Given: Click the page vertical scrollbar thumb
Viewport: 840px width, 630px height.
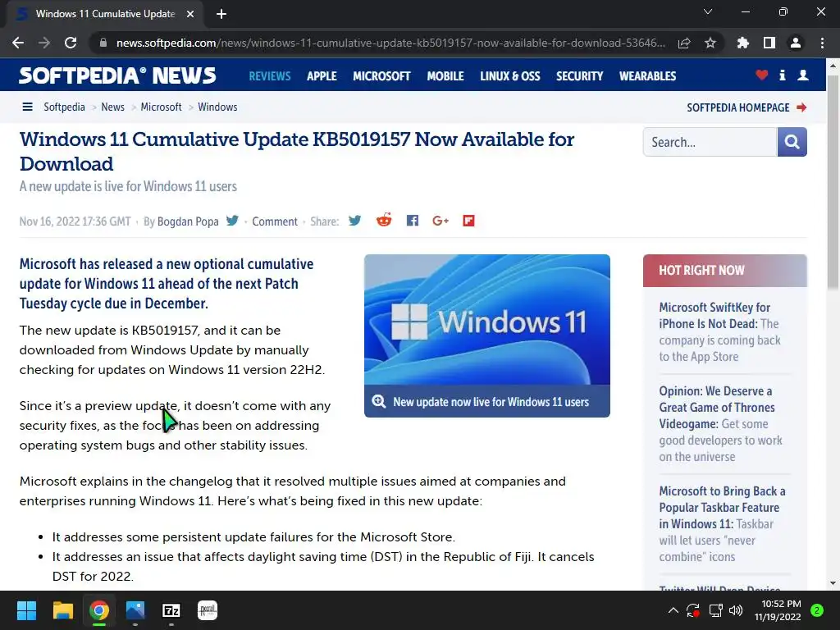Looking at the screenshot, I should (x=833, y=182).
